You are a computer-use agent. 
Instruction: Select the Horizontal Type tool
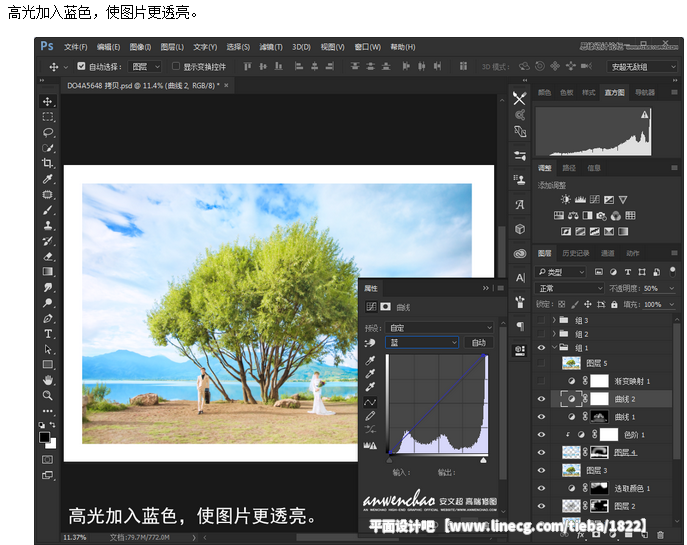(x=47, y=334)
